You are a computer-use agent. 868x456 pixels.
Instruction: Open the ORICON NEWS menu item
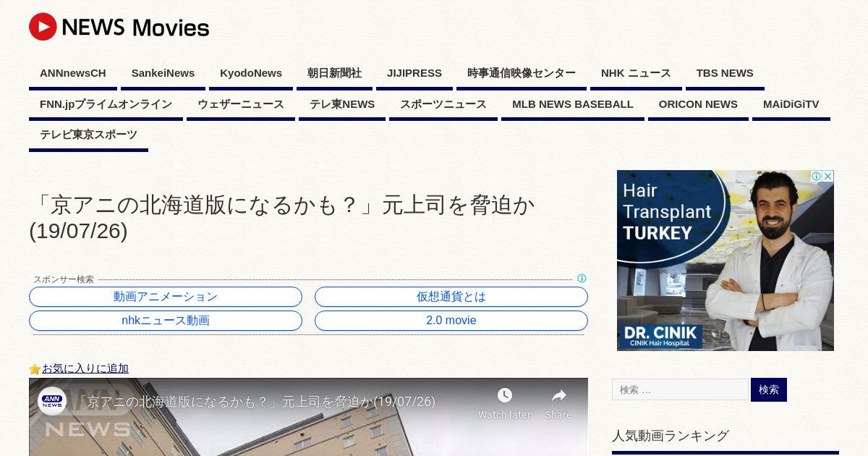pyautogui.click(x=698, y=105)
